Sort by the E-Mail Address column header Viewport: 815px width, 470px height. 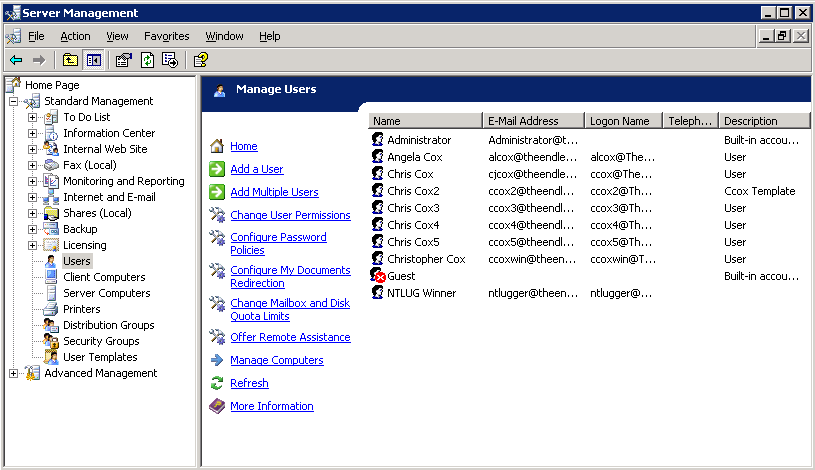click(533, 121)
